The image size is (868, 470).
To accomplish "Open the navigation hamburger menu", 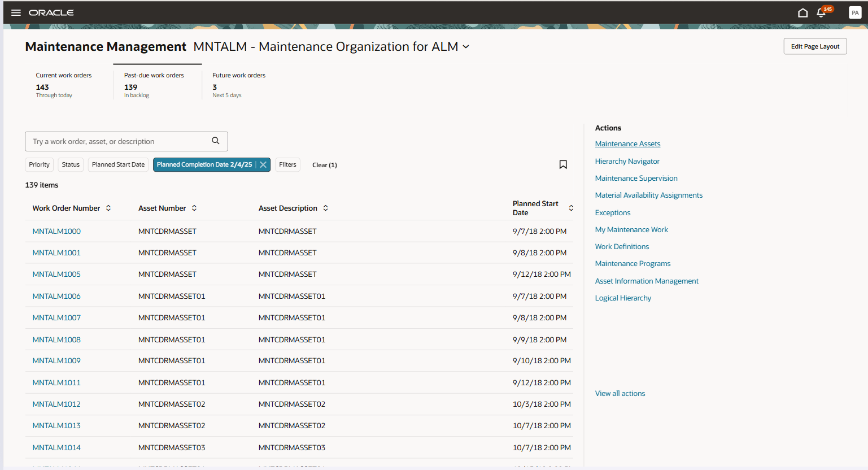I will [15, 12].
